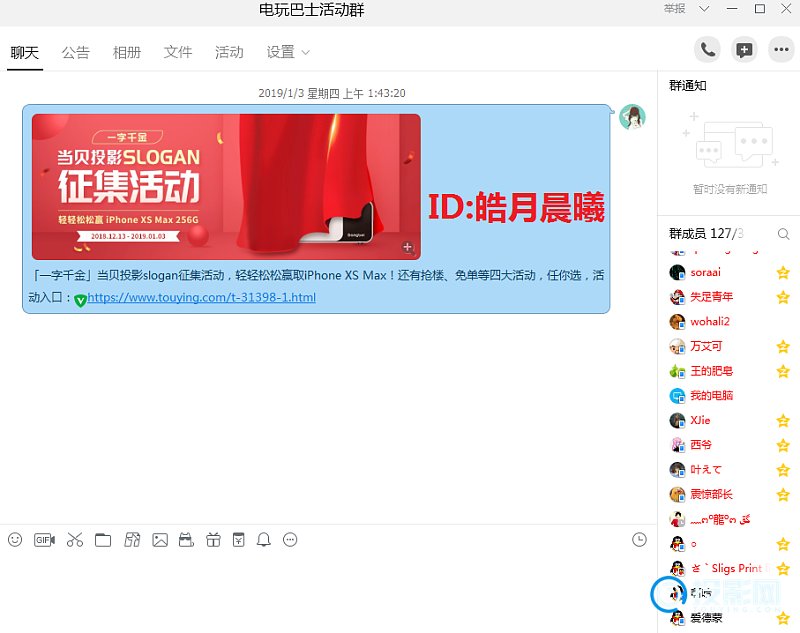Open the three-dot more options button
800x633 pixels.
pos(781,49)
